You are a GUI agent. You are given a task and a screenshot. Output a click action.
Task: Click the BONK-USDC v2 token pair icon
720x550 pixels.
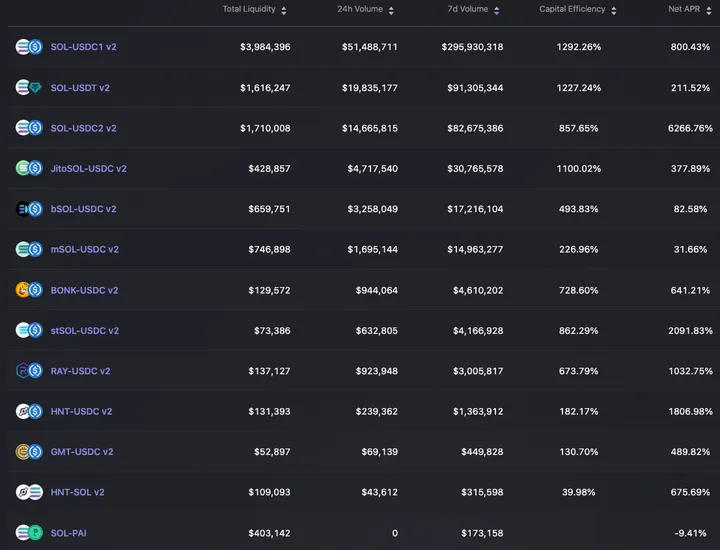pos(28,290)
